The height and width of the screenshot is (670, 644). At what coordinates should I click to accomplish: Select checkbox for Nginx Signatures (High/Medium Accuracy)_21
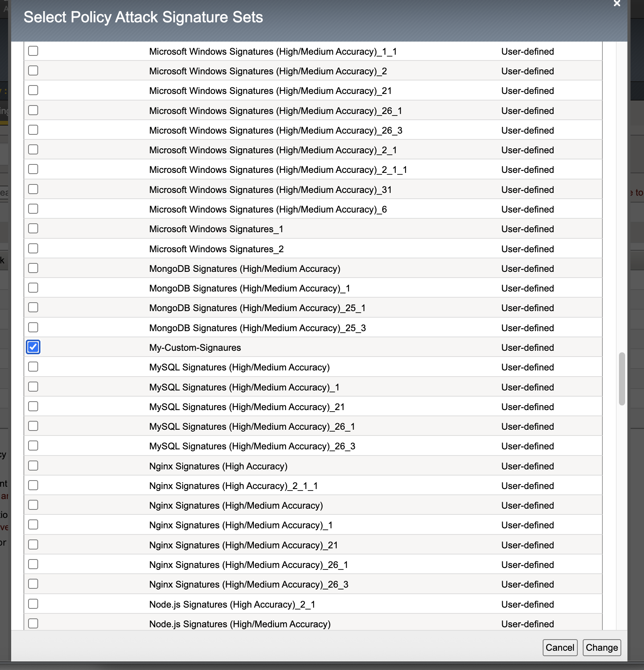tap(33, 544)
